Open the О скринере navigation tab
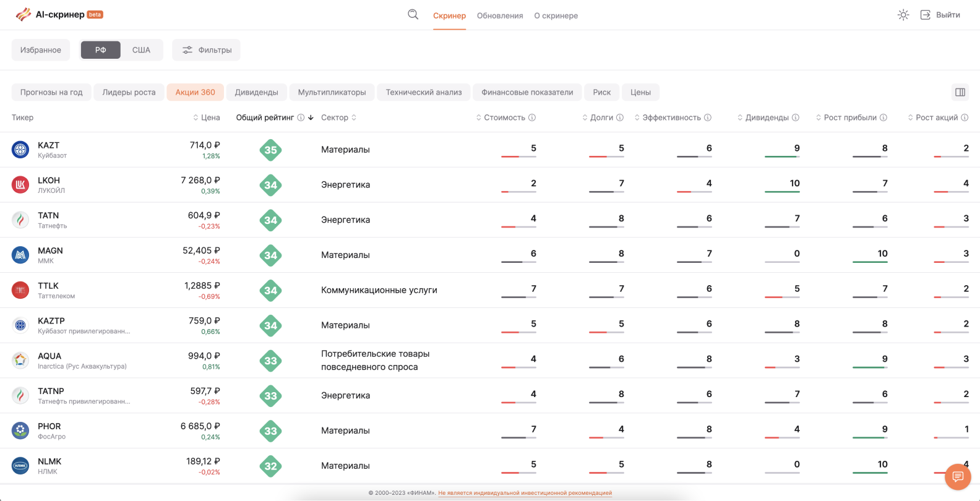This screenshot has height=501, width=980. (556, 15)
